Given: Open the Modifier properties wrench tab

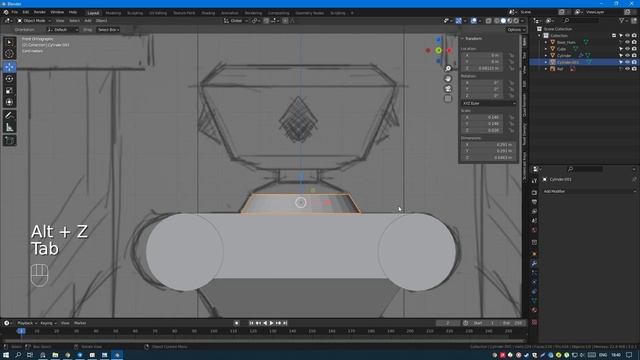Looking at the screenshot, I should coord(534,264).
